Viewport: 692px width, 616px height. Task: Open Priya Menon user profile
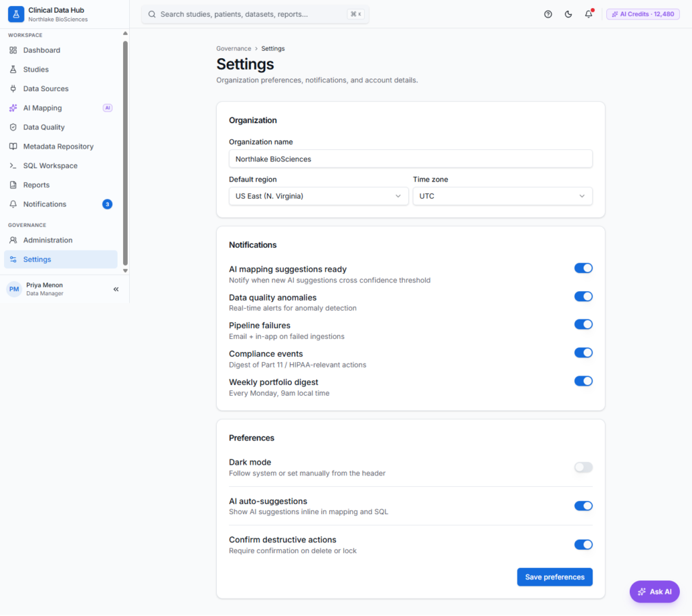coord(45,290)
